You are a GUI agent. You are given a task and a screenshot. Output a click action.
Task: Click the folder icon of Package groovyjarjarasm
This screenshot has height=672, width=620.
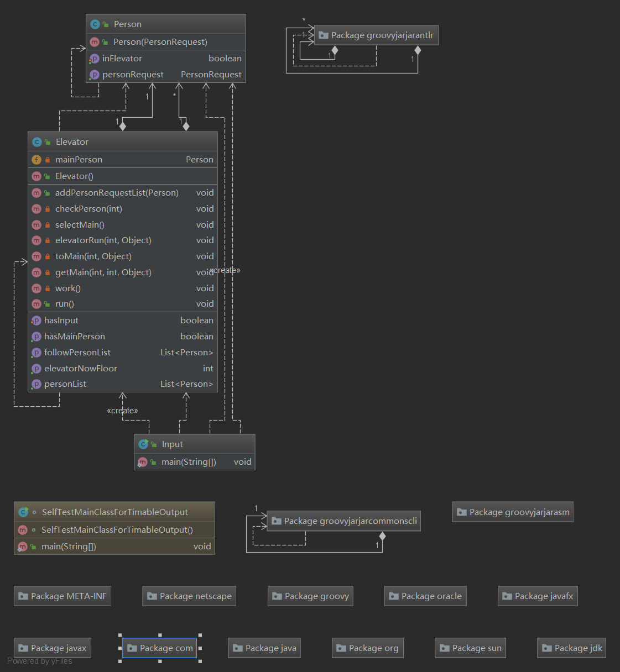click(462, 512)
